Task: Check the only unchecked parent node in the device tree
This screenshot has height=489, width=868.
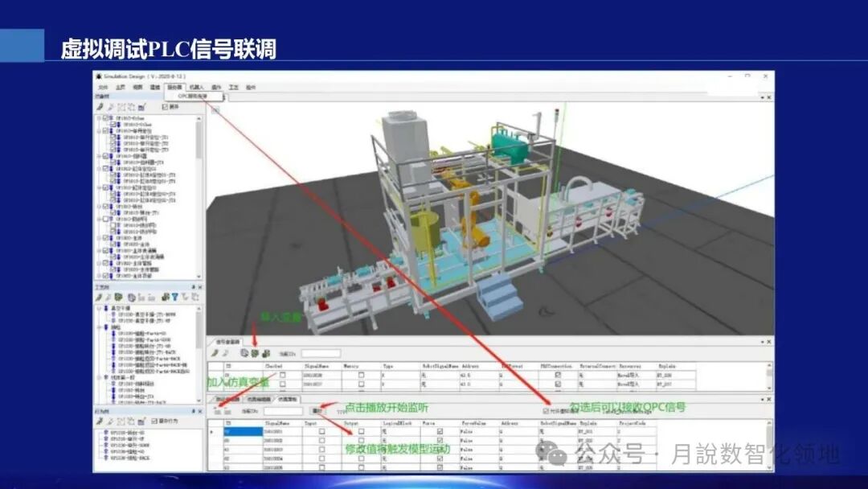Action: pos(105,219)
